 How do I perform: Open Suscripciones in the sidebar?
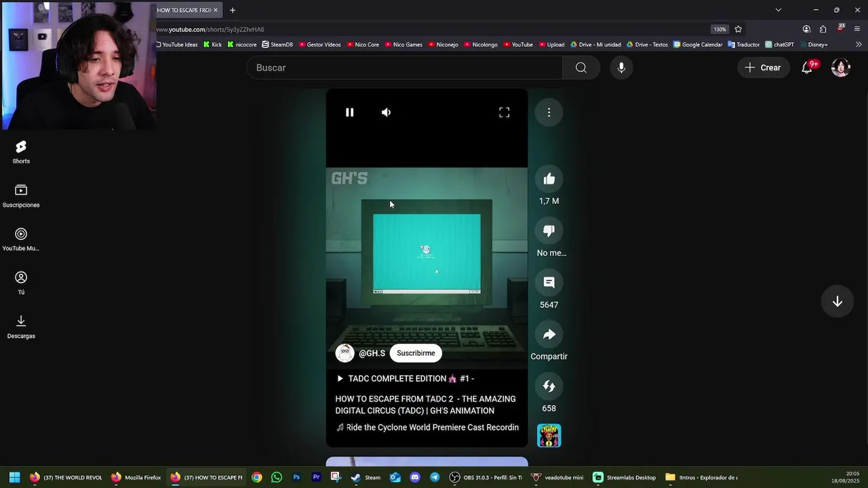coord(21,197)
